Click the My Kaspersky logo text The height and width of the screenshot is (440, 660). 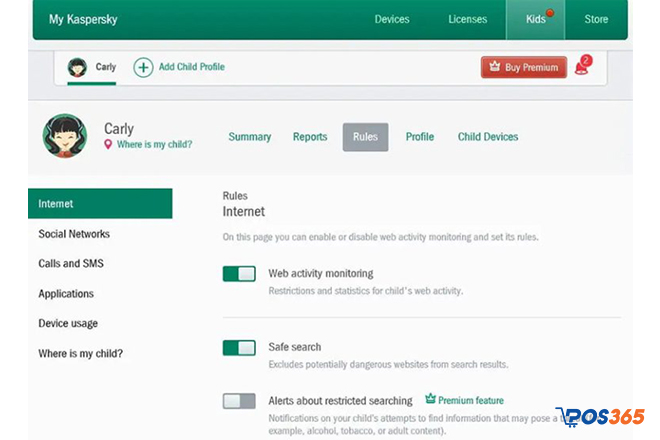(x=83, y=19)
